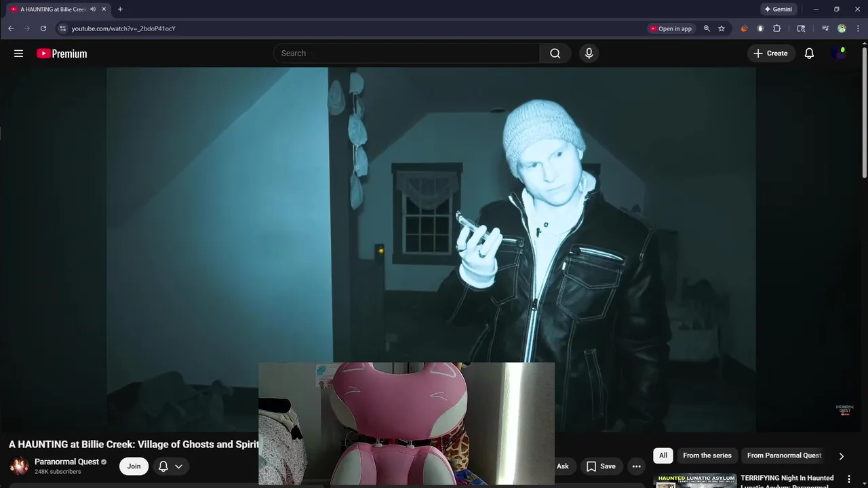Viewport: 868px width, 488px height.
Task: Click into the YouTube search field
Action: [407, 54]
